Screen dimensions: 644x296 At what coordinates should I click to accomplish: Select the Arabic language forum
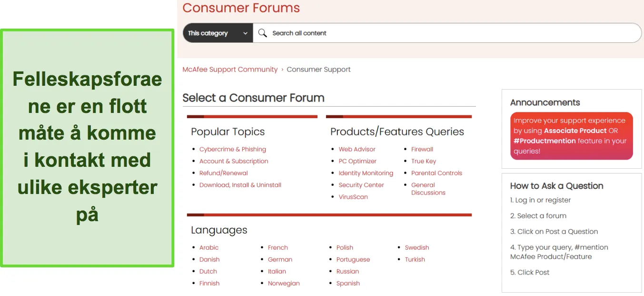point(208,247)
